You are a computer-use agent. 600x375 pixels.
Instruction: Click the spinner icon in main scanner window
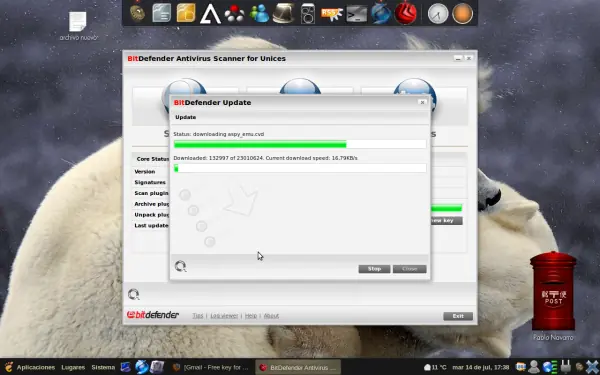coord(134,294)
